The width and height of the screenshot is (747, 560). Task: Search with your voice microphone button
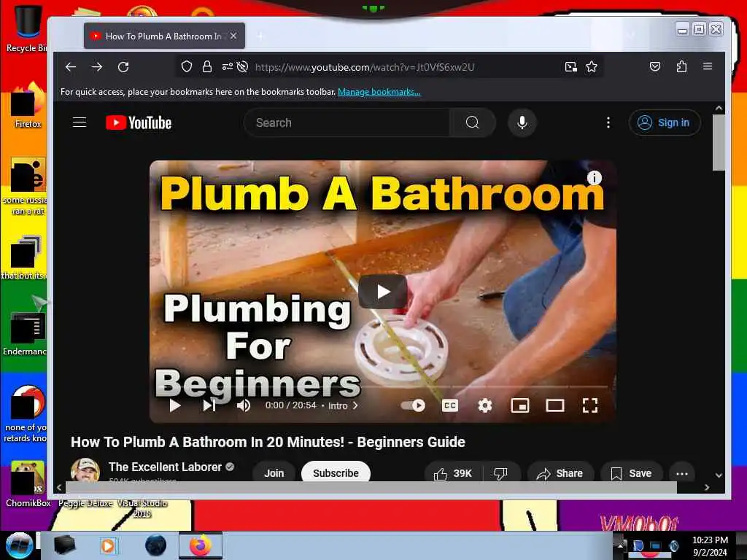(522, 122)
